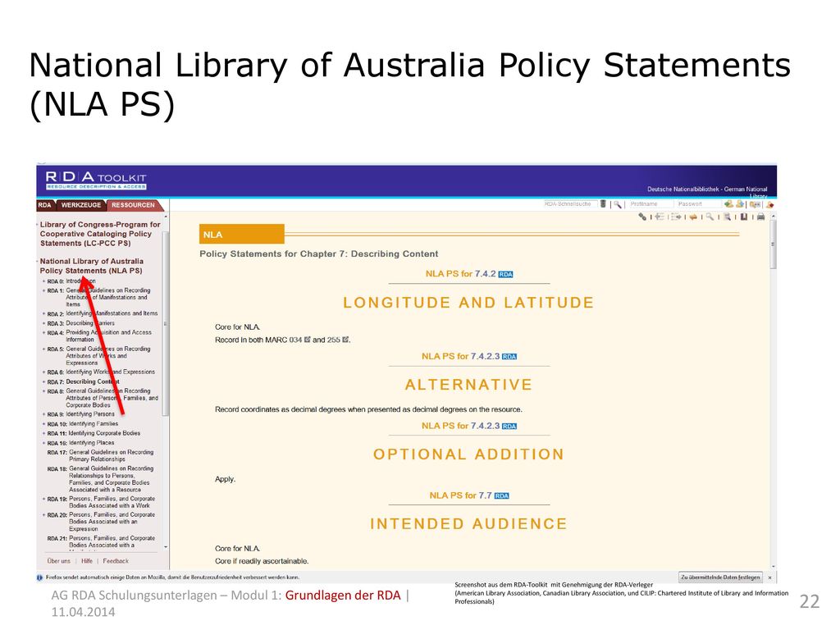840x630 pixels.
Task: Click the blue user profile icon
Action: pyautogui.click(x=740, y=203)
